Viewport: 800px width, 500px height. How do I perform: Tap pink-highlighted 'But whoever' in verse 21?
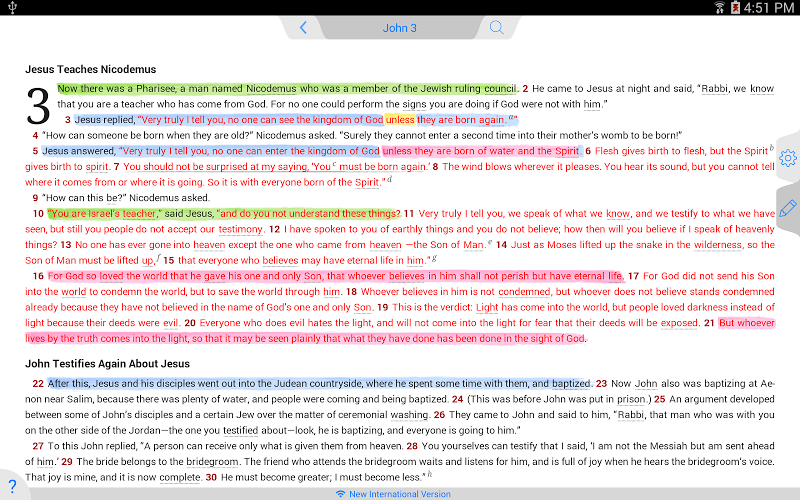coord(746,323)
